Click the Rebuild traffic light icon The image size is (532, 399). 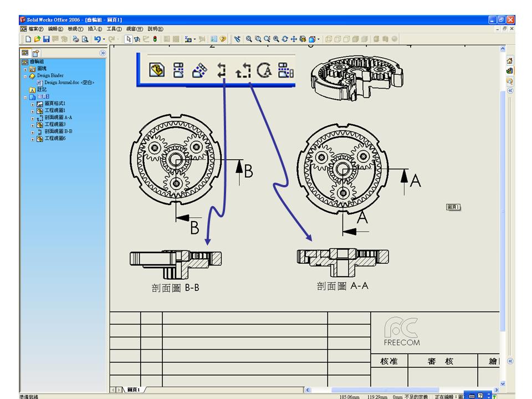pyautogui.click(x=155, y=39)
